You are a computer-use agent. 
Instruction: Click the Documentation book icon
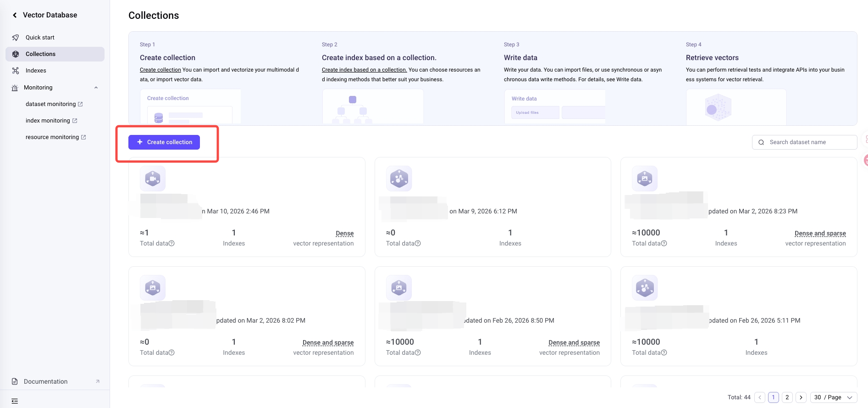click(x=15, y=382)
